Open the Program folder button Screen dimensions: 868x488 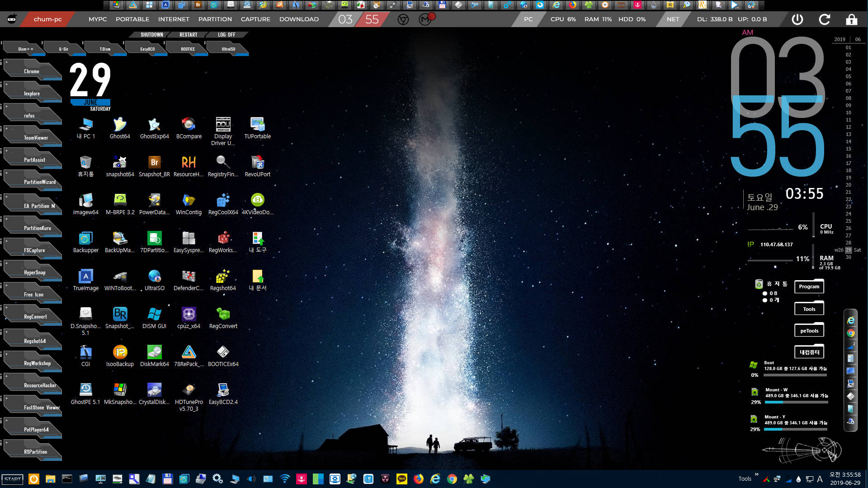coord(809,286)
